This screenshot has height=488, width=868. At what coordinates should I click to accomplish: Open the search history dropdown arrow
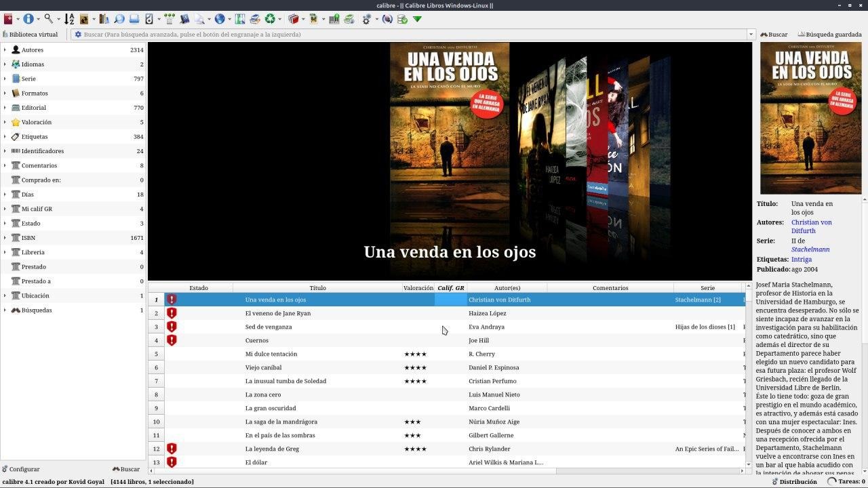(x=751, y=35)
